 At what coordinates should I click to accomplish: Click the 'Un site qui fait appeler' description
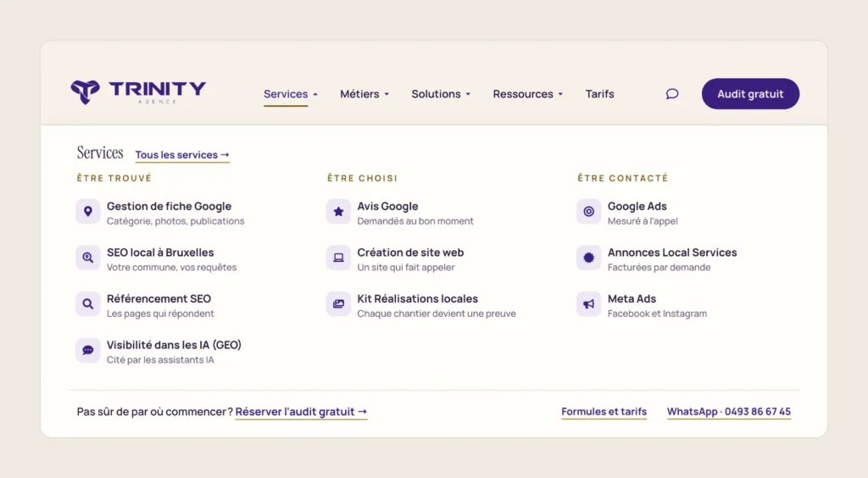(406, 267)
